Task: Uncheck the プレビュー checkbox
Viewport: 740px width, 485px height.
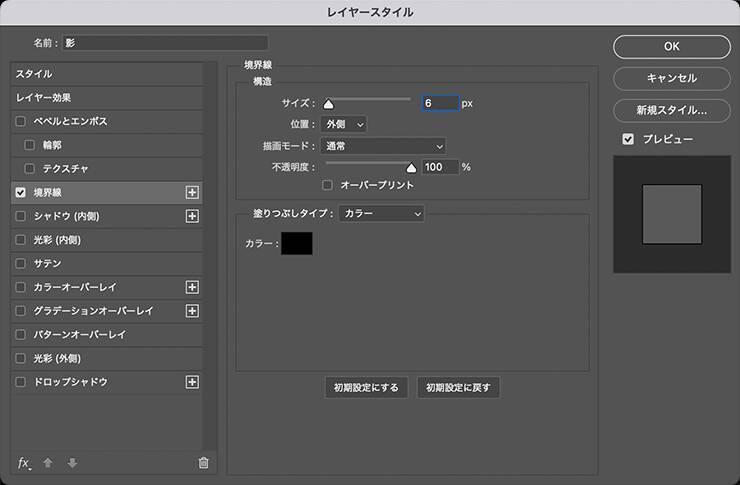Action: pos(628,139)
